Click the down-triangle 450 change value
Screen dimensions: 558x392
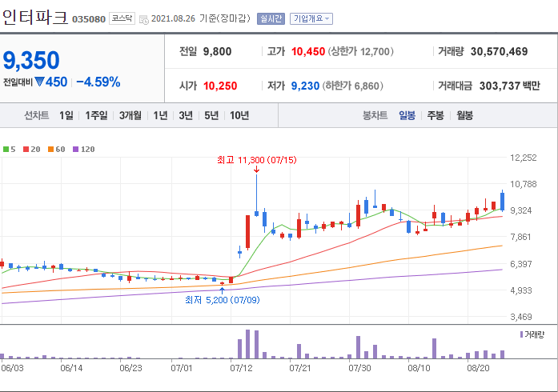[x=51, y=82]
